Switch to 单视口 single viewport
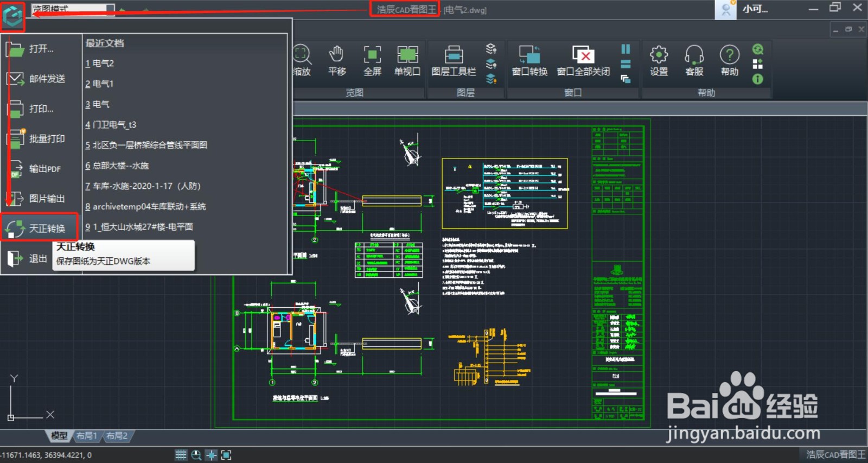 (x=407, y=61)
